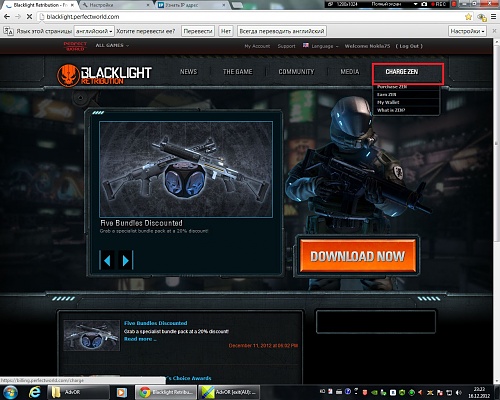Stop page loading with X icon
This screenshot has width=500, height=400.
point(29,17)
